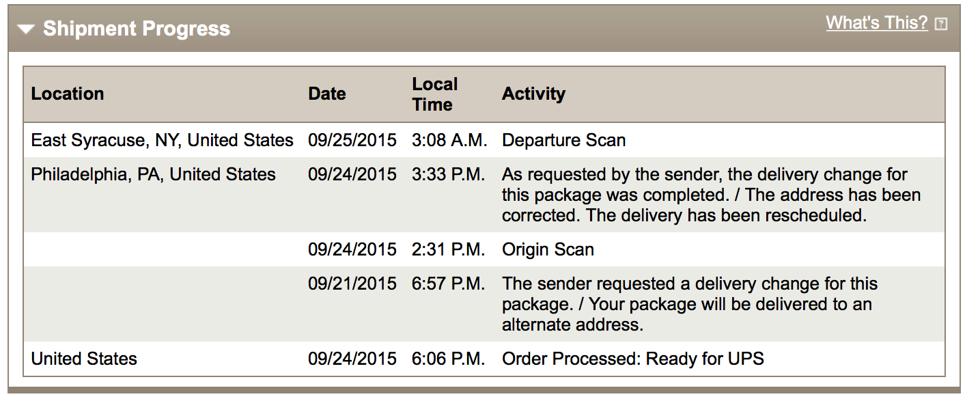Viewport: 980px width, 401px height.
Task: Select the East Syracuse, NY location cell
Action: tap(162, 141)
